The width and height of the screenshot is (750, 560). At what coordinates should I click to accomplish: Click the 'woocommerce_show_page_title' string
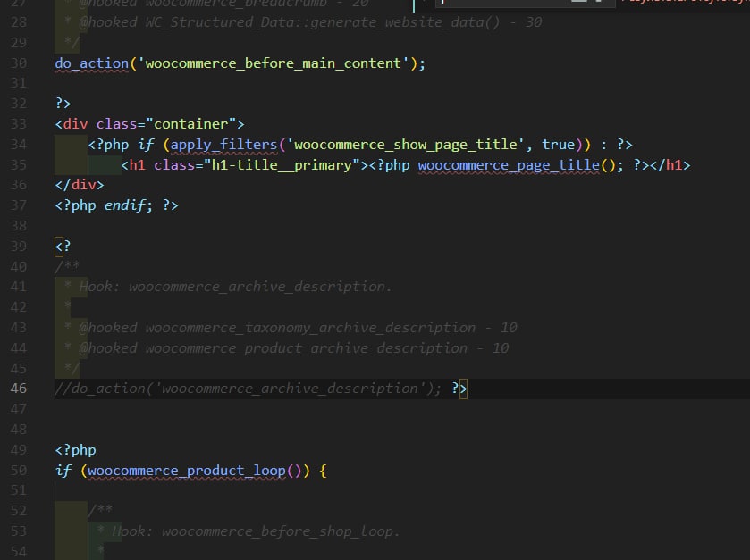point(405,145)
